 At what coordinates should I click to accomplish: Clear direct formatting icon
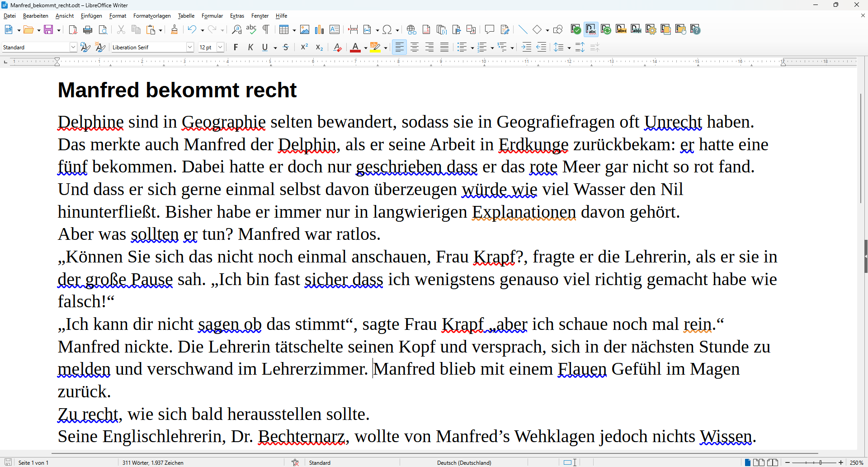point(337,47)
